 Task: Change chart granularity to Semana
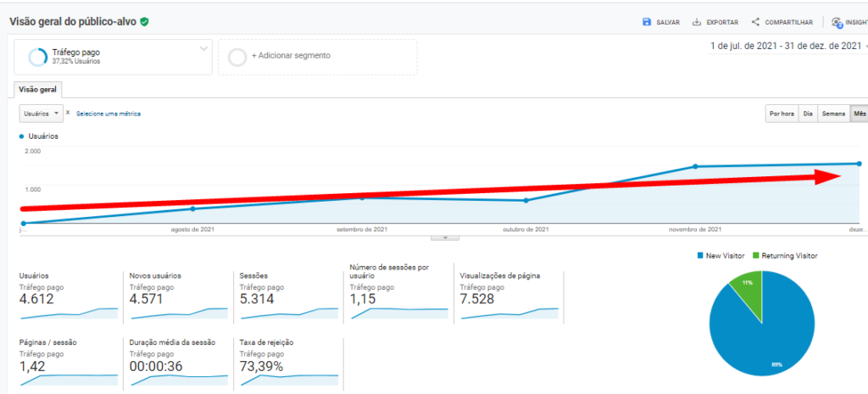click(x=833, y=114)
